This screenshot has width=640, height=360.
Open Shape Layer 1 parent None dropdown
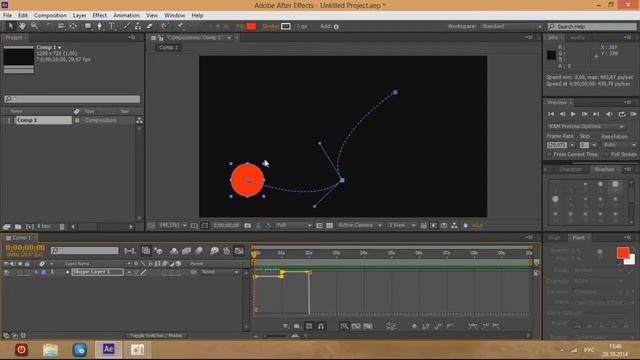[x=220, y=272]
